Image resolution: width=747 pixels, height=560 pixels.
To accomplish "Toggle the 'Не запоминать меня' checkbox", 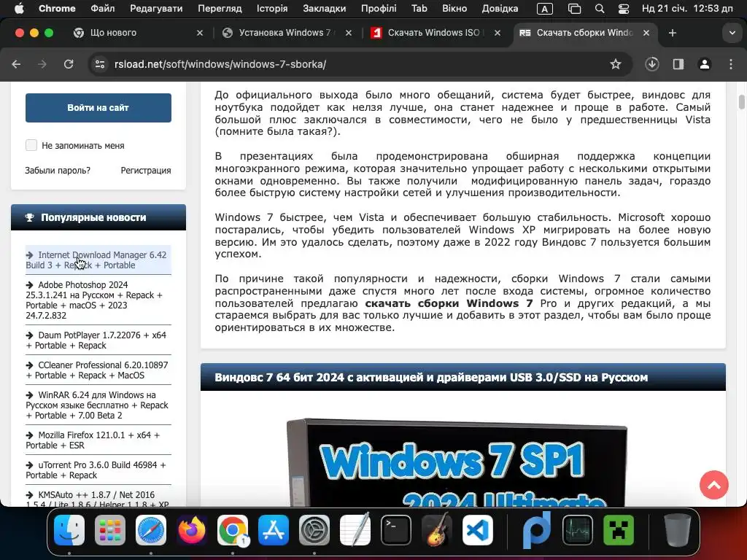I will click(x=31, y=145).
